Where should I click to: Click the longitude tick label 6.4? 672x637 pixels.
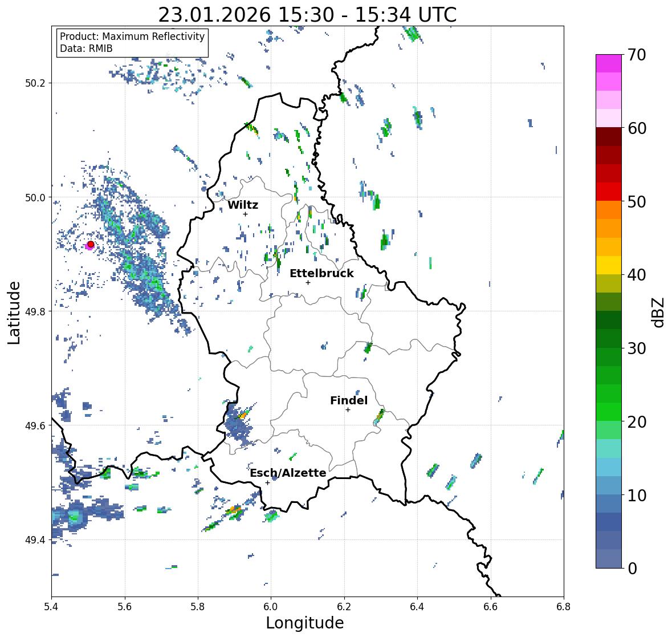pos(417,607)
